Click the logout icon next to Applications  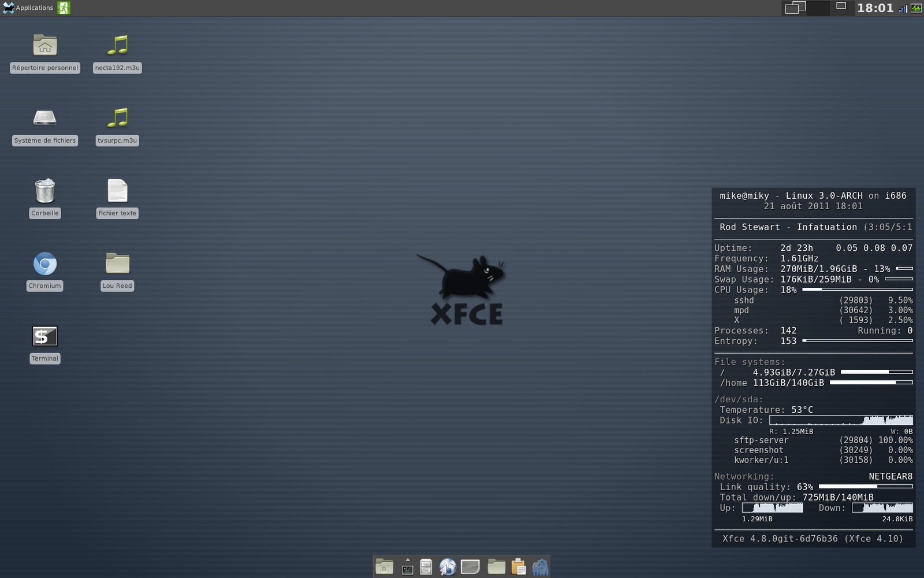click(64, 8)
